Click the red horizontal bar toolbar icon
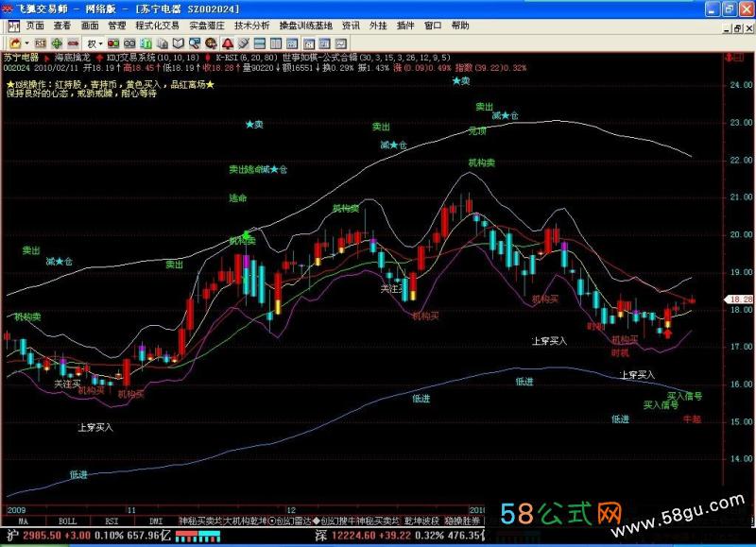Viewport: 756px width, 547px height. [74, 43]
